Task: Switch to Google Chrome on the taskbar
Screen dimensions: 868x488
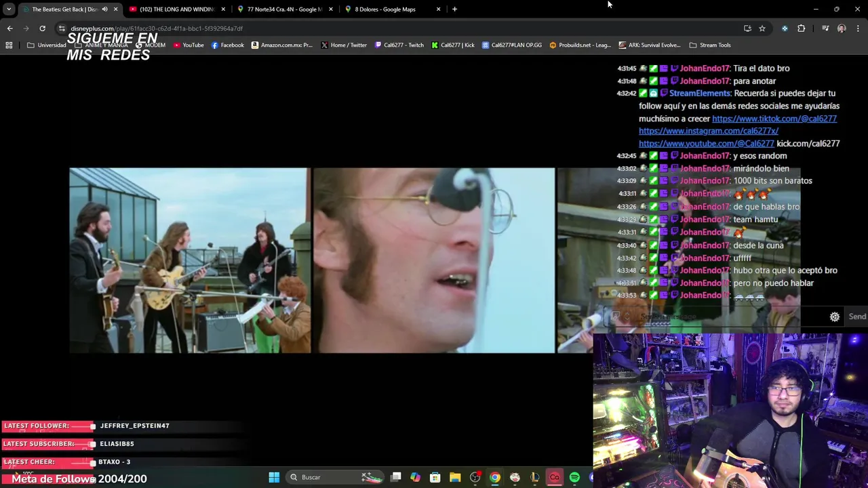Action: tap(495, 477)
